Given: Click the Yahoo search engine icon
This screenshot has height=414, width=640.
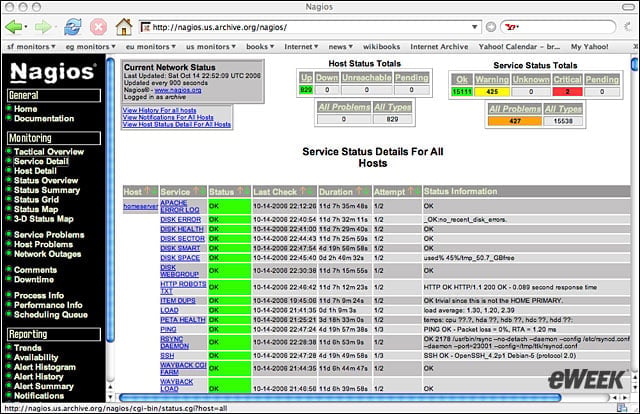Looking at the screenshot, I should [x=511, y=27].
